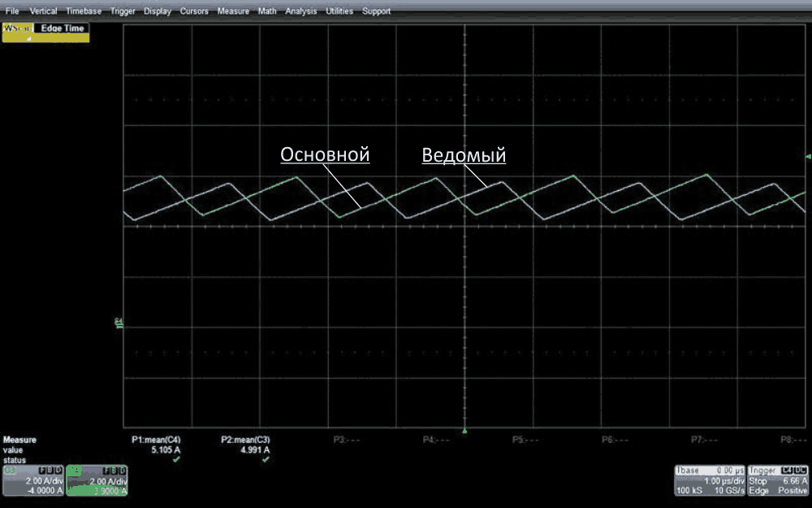
Task: Select empty measurement slot P7
Action: (x=705, y=440)
